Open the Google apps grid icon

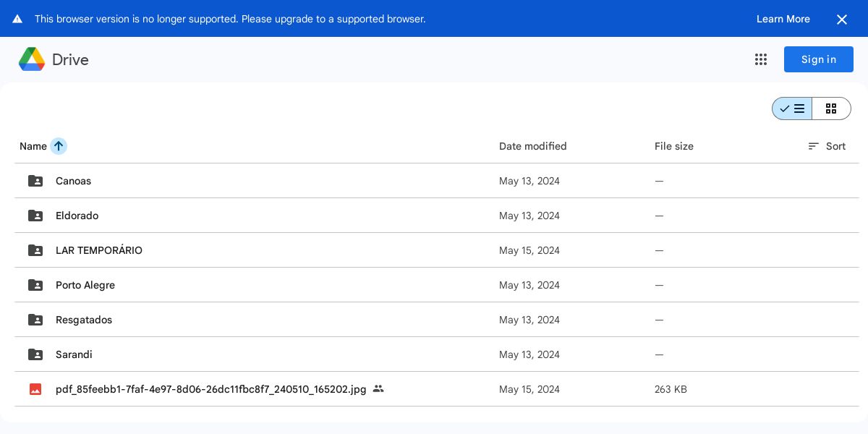(x=760, y=59)
